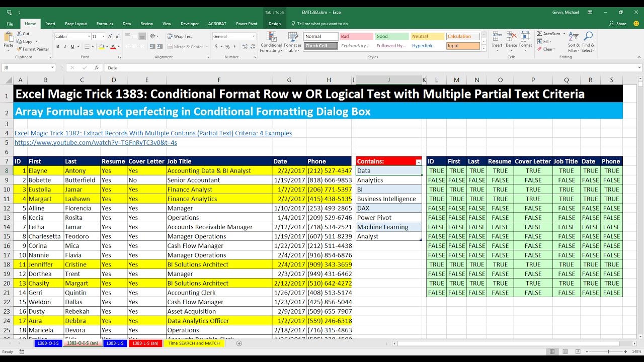
Task: Open the File menu
Action: (x=10, y=24)
